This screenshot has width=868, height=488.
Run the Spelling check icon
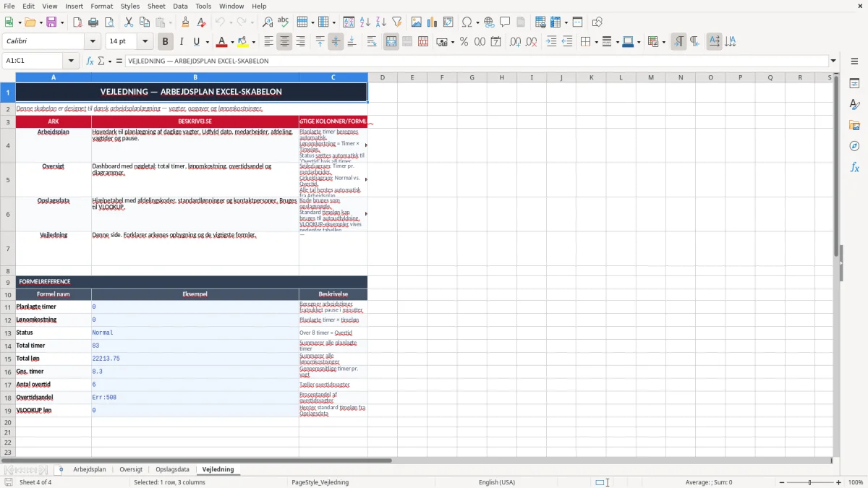point(284,22)
